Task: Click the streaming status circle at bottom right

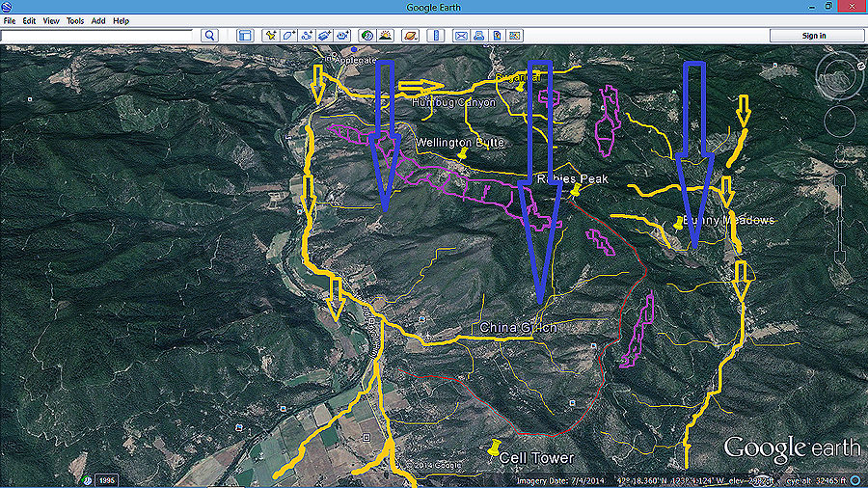Action: tap(856, 481)
